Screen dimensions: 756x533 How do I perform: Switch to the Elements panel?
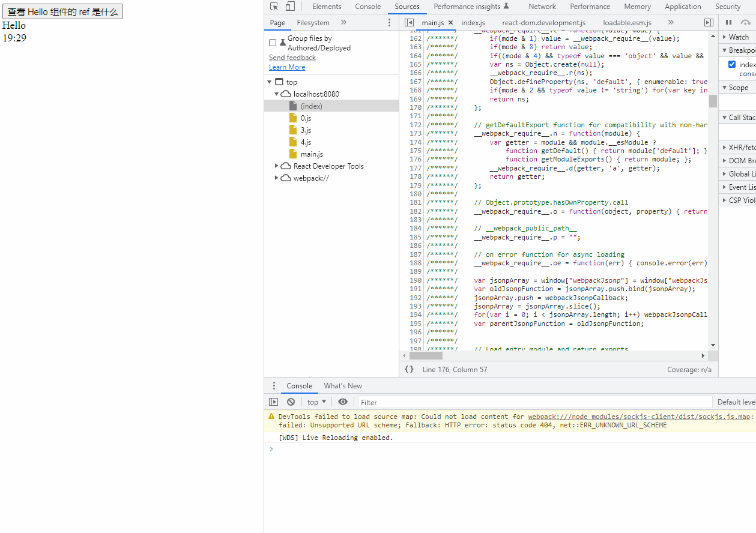pos(327,7)
